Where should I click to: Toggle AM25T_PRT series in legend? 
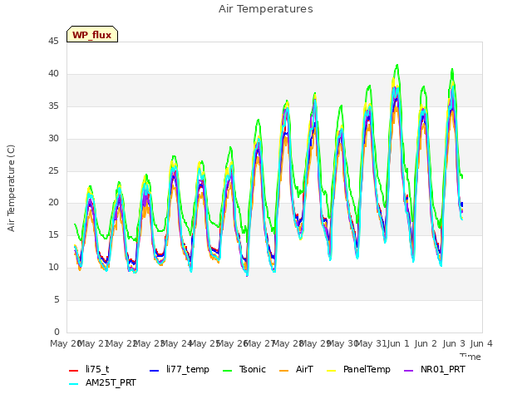[x=102, y=383]
